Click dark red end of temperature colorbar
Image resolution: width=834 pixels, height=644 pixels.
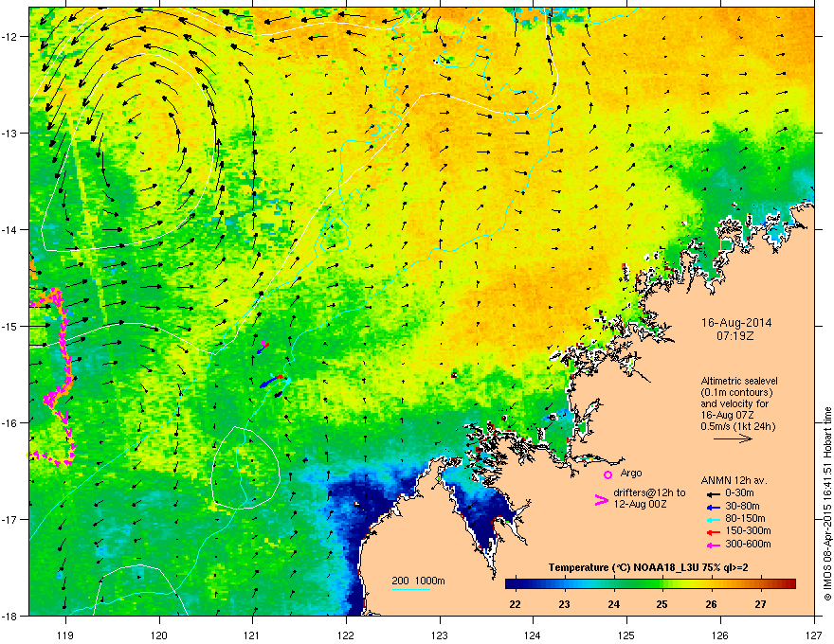pos(789,584)
